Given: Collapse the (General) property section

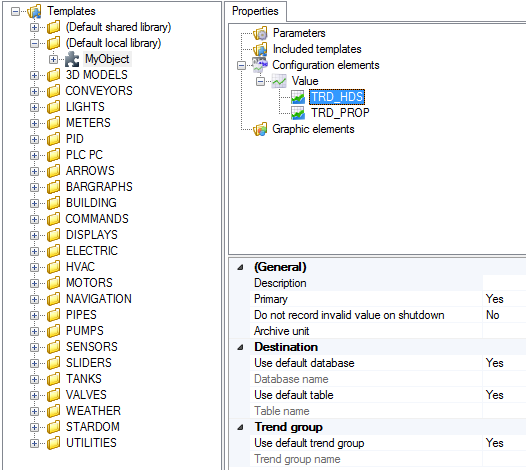Looking at the screenshot, I should pyautogui.click(x=240, y=267).
